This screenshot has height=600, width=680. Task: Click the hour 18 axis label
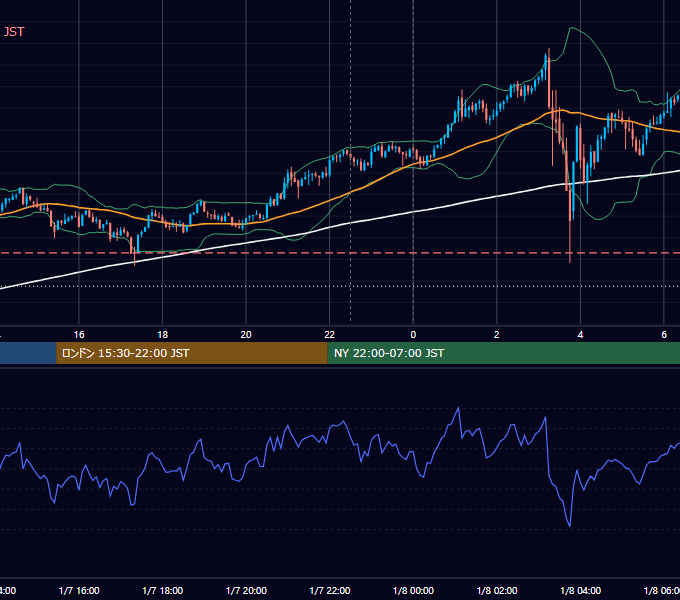(163, 335)
